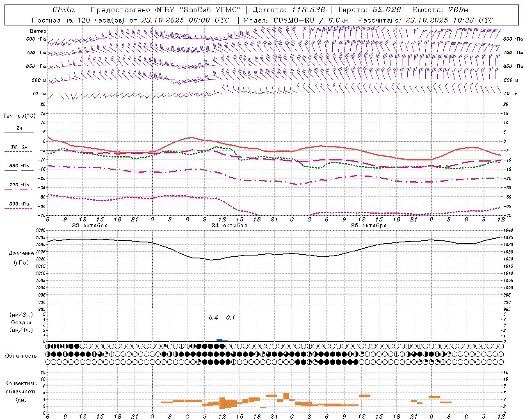This screenshot has width=525, height=420.
Task: Click the "25 октября" date label
Action: (369, 225)
